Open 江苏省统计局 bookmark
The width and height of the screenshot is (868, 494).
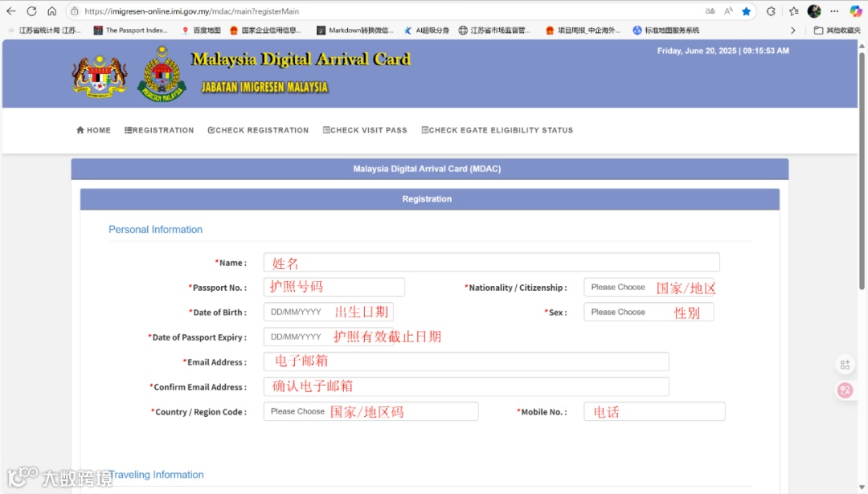pyautogui.click(x=44, y=31)
